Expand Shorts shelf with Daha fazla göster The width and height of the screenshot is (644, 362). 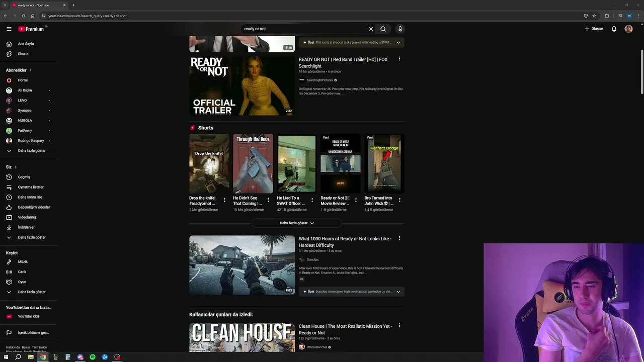coord(297,223)
